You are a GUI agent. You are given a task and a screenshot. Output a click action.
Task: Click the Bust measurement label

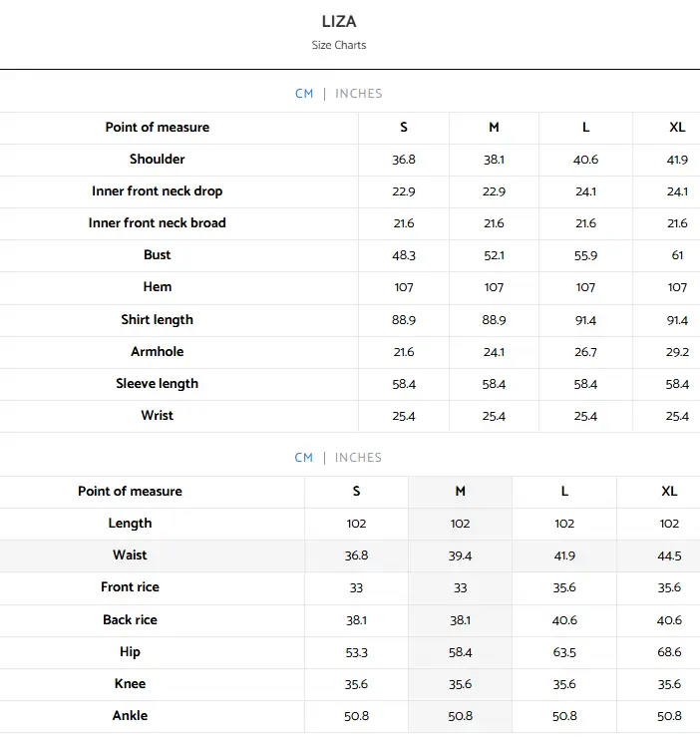click(158, 255)
